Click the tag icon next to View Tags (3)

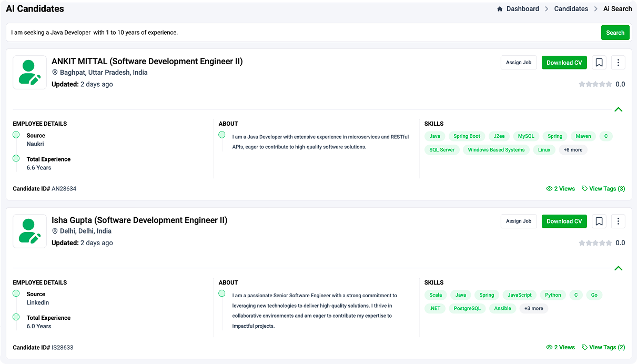(584, 188)
